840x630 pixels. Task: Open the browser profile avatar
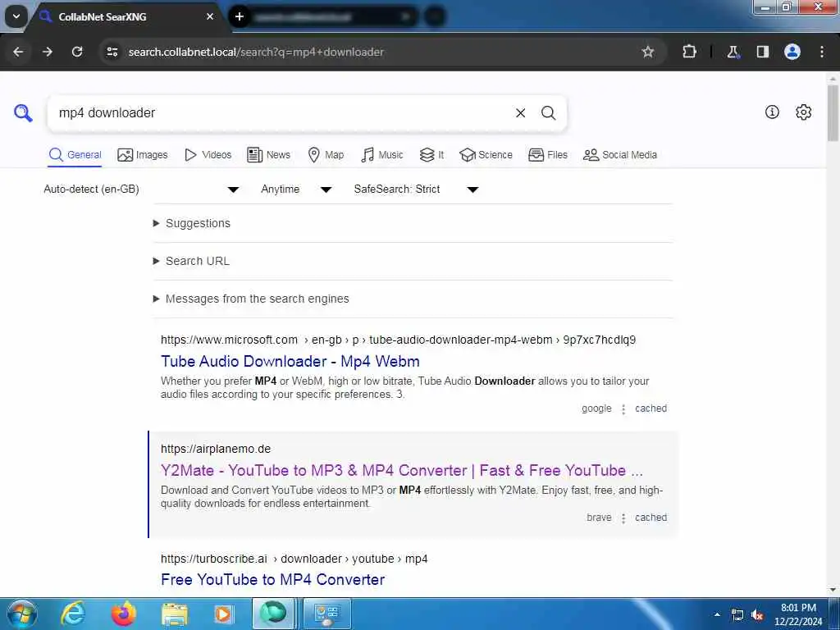point(792,52)
